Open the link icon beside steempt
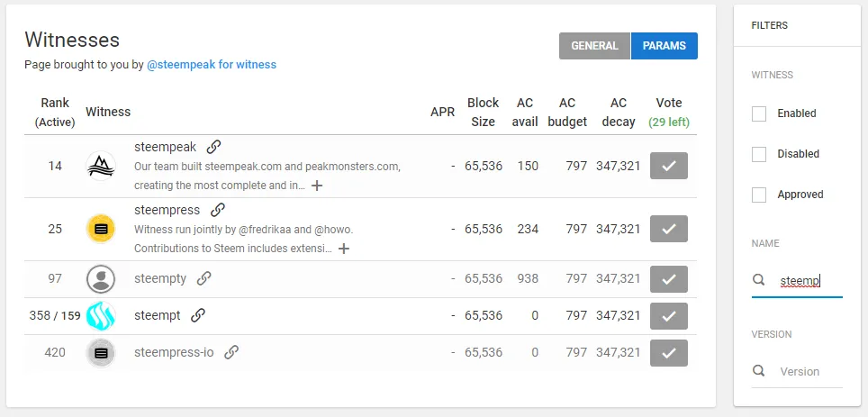868x417 pixels. 198,315
